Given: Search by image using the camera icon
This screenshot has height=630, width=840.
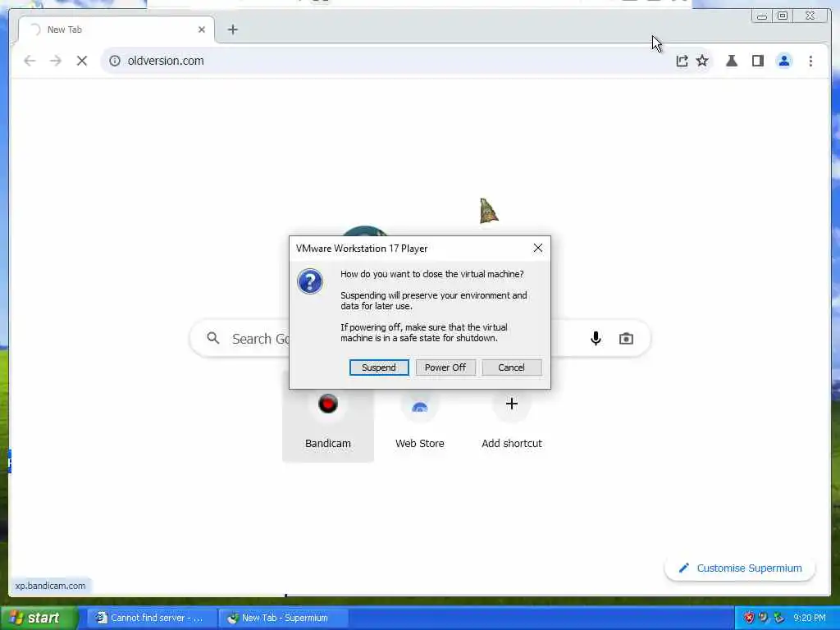Looking at the screenshot, I should pos(626,339).
